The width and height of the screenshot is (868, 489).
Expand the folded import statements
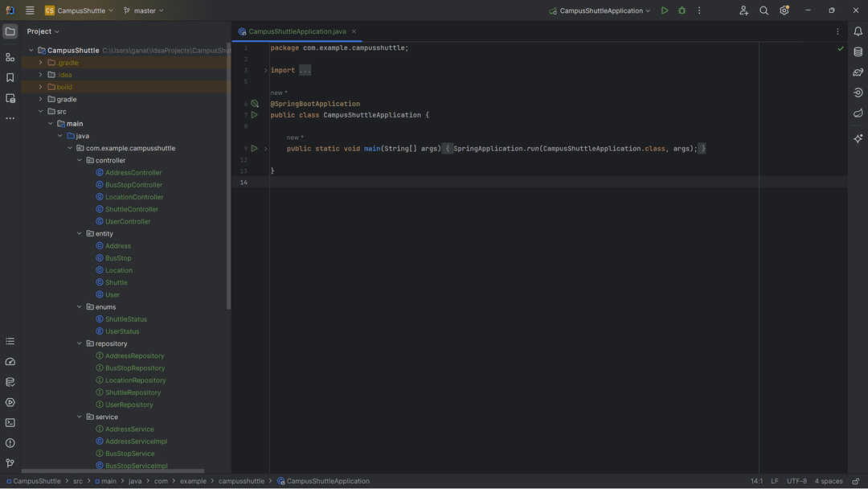305,70
